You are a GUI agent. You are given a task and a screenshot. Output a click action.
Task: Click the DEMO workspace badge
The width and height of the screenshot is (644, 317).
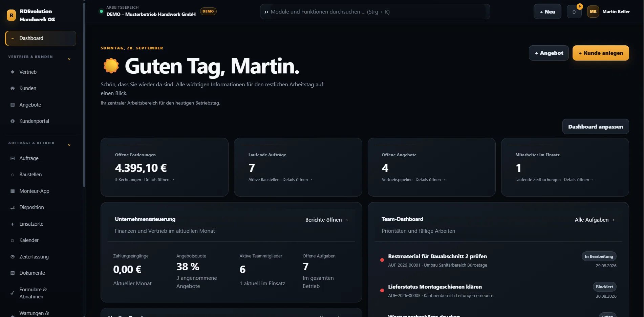coord(208,12)
